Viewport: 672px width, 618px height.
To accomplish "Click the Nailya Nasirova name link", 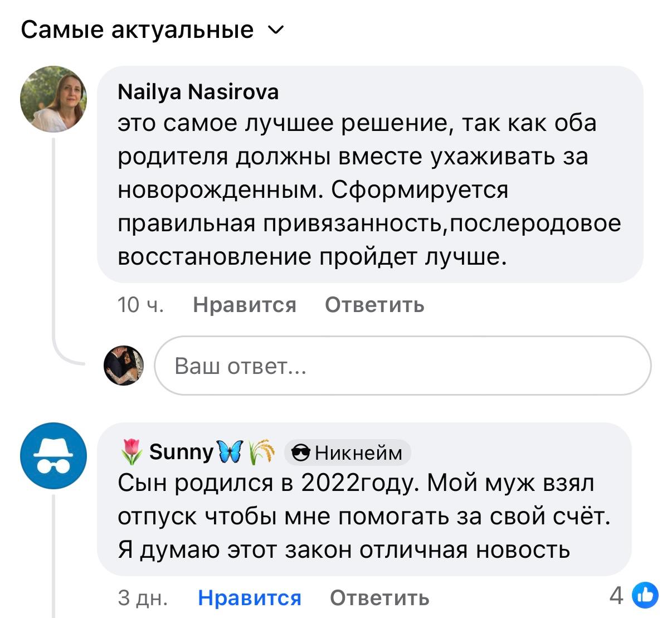I will [x=198, y=91].
